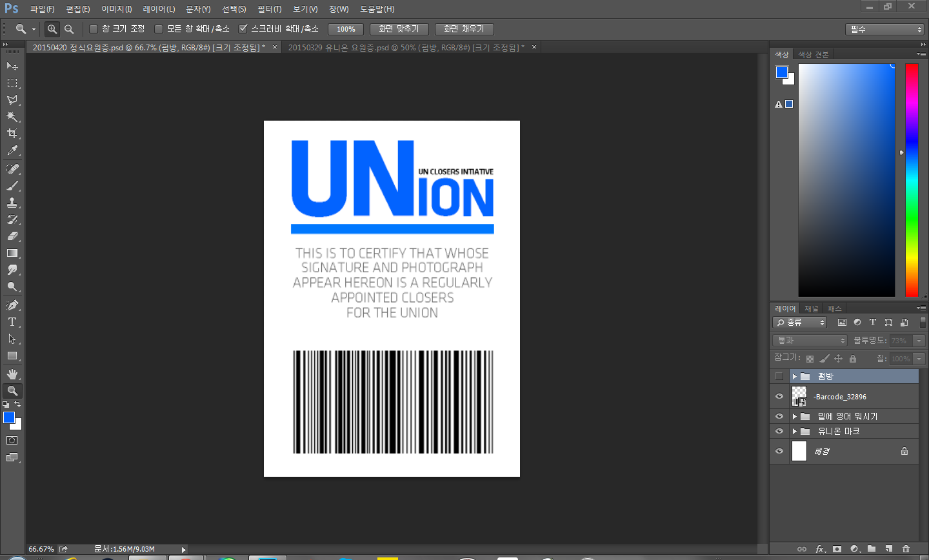Filter layers by type layers icon
929x560 pixels.
(873, 322)
